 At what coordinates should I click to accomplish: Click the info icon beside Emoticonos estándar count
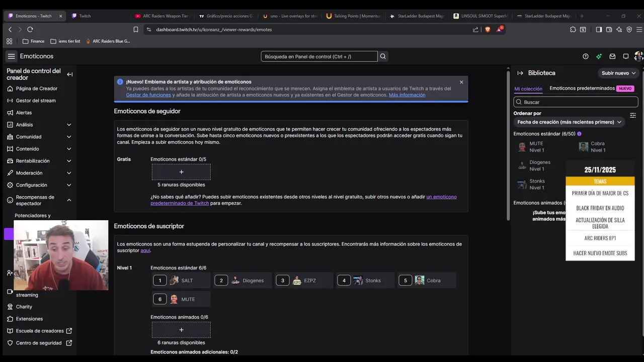(579, 134)
